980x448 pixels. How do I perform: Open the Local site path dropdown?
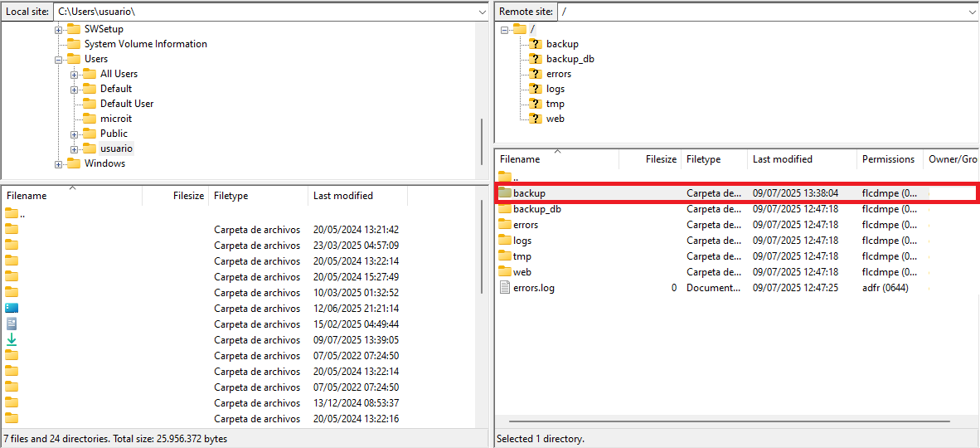(x=482, y=12)
